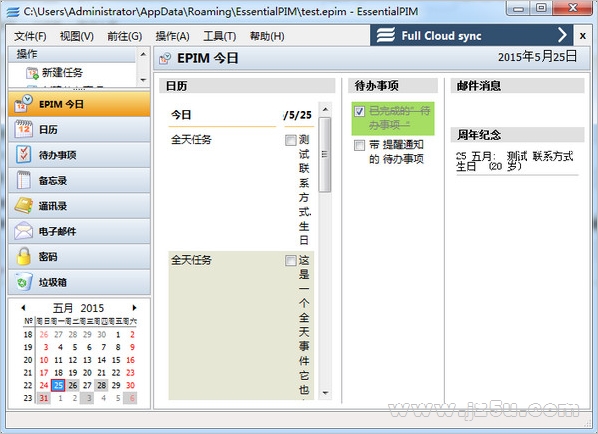Image resolution: width=598 pixels, height=434 pixels.
Task: Open the 工具(T) menu
Action: pyautogui.click(x=220, y=36)
